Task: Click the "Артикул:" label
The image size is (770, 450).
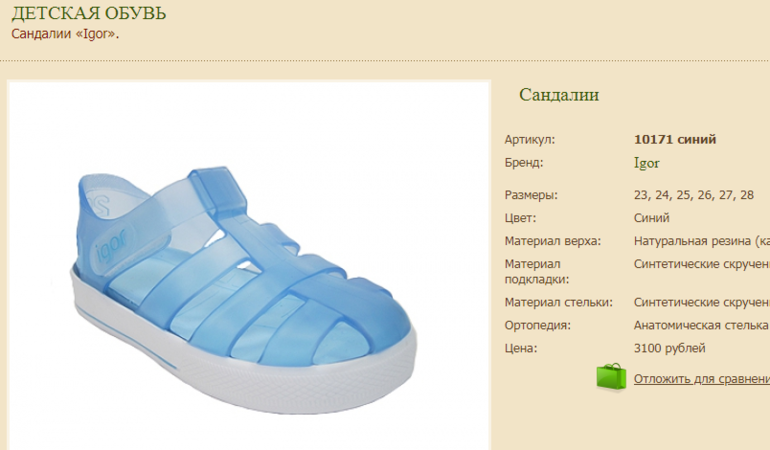Action: pyautogui.click(x=529, y=140)
